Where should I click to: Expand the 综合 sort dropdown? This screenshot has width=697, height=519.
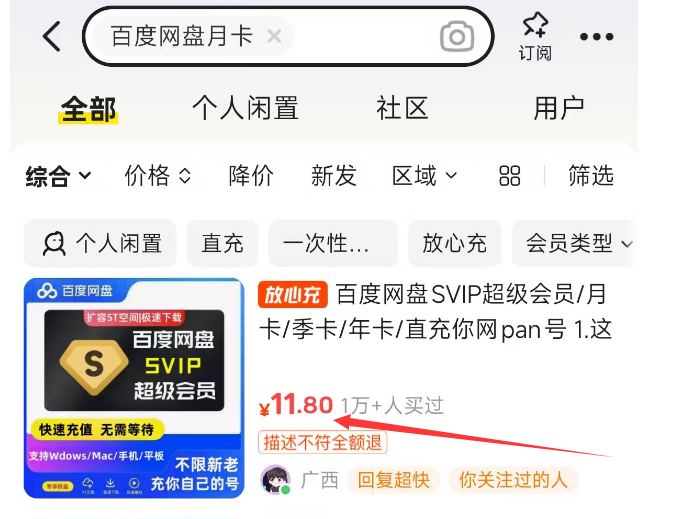58,176
